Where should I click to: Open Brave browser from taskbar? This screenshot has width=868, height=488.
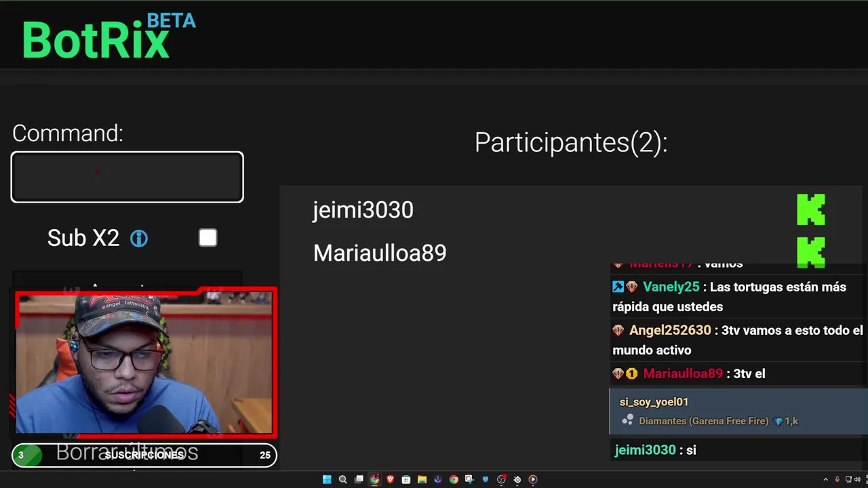[391, 479]
